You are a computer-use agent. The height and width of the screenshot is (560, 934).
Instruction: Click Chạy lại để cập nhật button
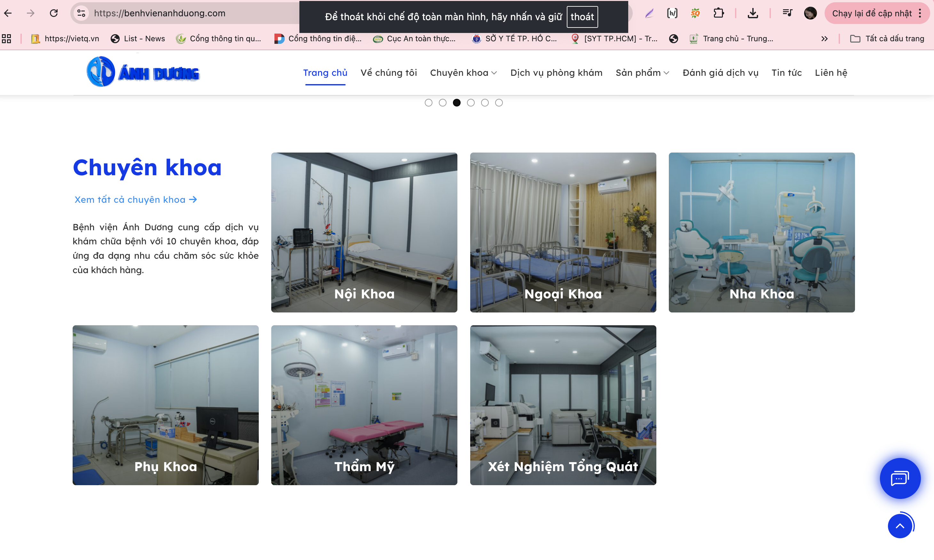pyautogui.click(x=872, y=13)
